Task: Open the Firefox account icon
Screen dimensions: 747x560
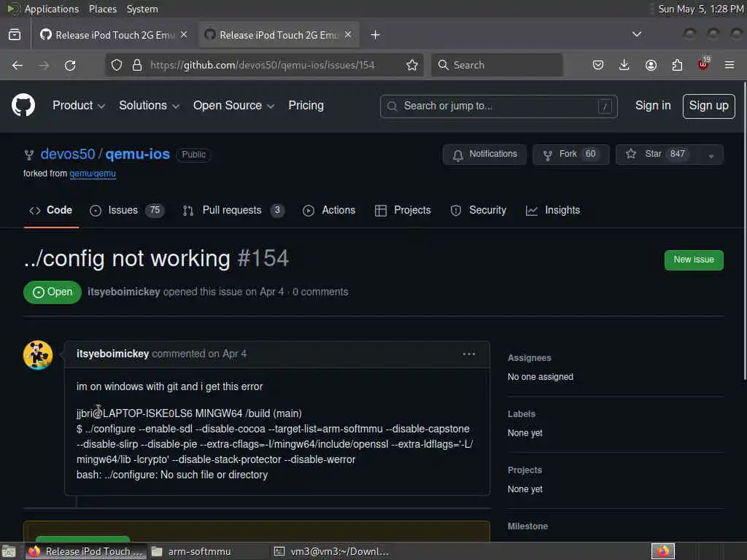Action: tap(651, 65)
